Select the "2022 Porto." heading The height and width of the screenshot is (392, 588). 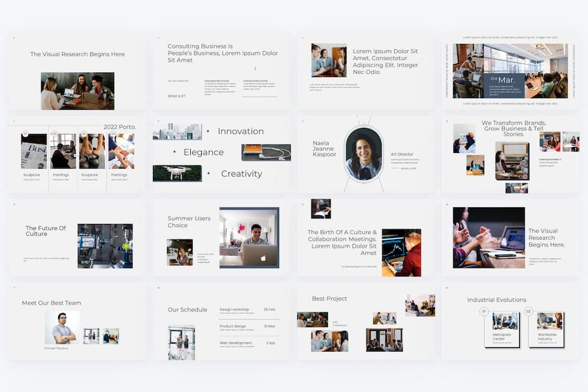[x=120, y=127]
